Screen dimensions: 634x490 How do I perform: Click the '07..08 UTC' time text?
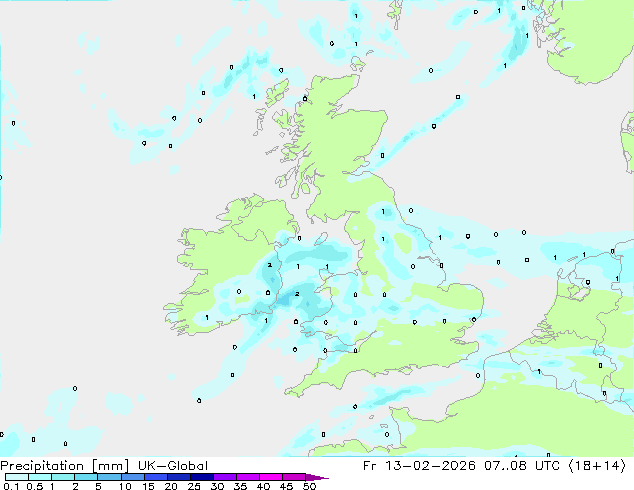click(522, 466)
